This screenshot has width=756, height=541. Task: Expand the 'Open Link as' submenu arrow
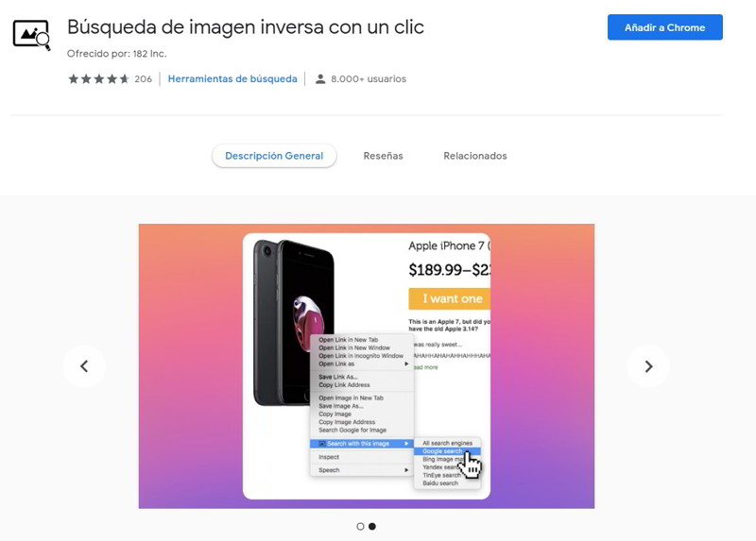pos(406,363)
